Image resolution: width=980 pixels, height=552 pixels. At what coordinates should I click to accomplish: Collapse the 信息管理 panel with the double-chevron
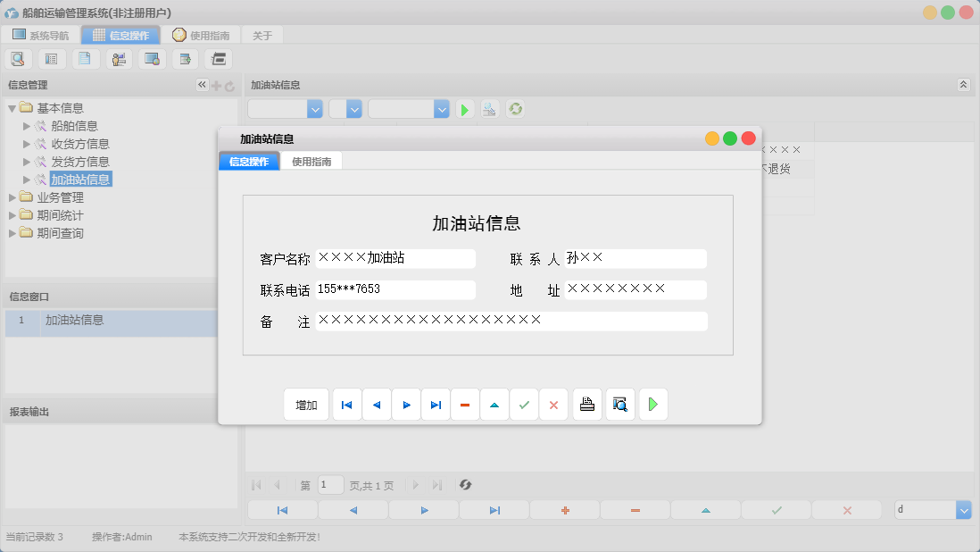201,85
